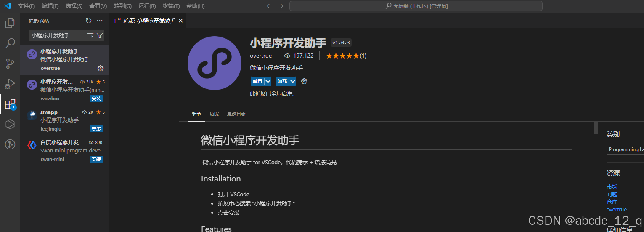The width and height of the screenshot is (644, 232).
Task: Click the 禁用 button
Action: (257, 81)
